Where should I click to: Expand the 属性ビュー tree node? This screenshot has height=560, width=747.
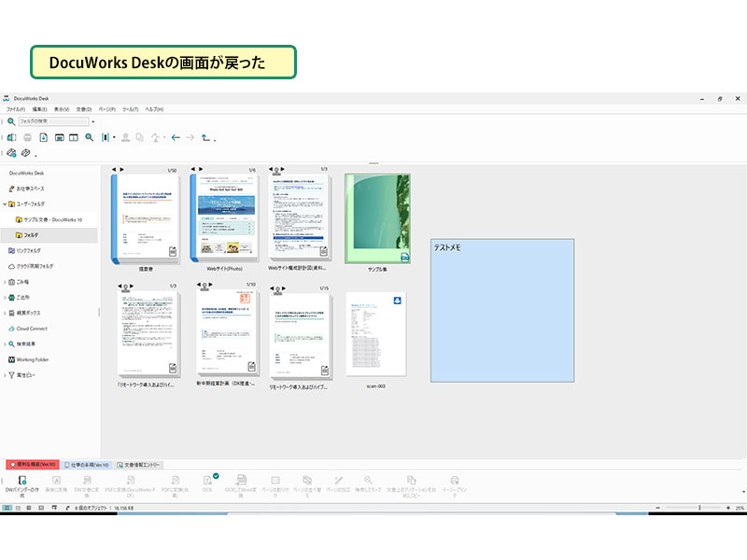pyautogui.click(x=5, y=376)
